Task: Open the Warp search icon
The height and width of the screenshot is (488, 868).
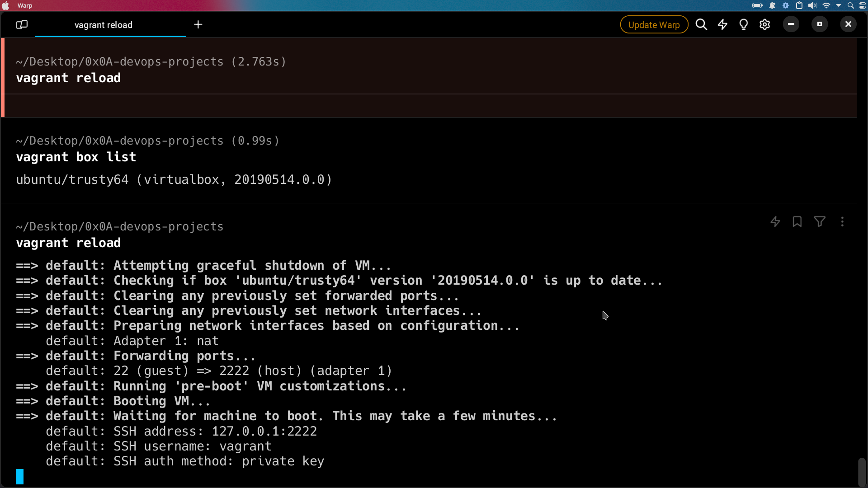Action: (x=701, y=24)
